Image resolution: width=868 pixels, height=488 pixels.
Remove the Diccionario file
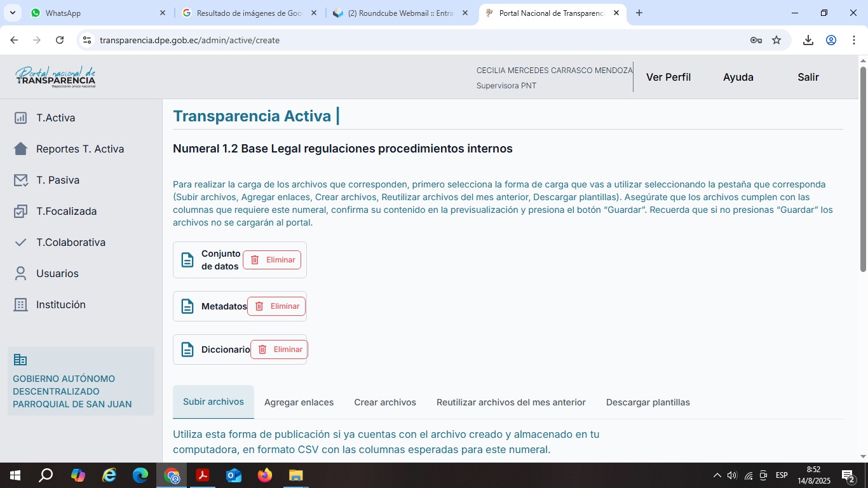[279, 349]
